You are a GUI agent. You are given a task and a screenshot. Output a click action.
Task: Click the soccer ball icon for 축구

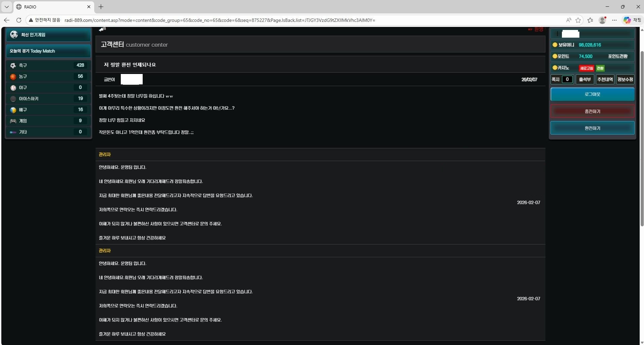tap(13, 66)
